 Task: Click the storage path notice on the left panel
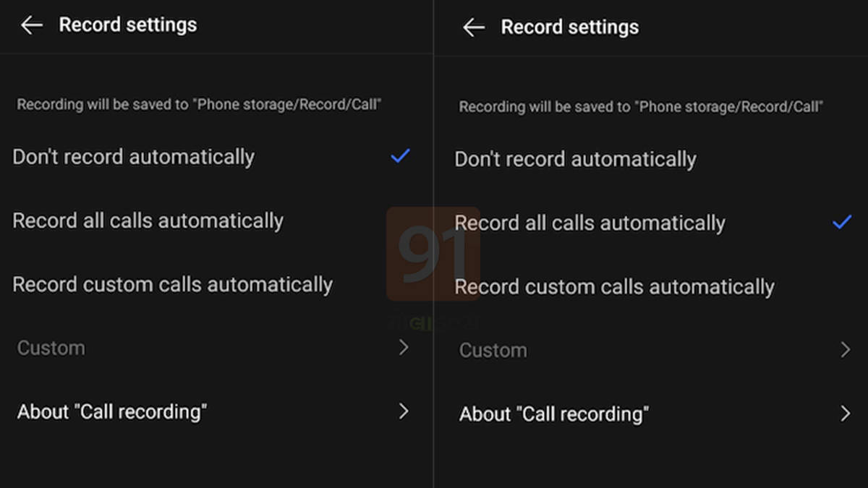pos(199,104)
